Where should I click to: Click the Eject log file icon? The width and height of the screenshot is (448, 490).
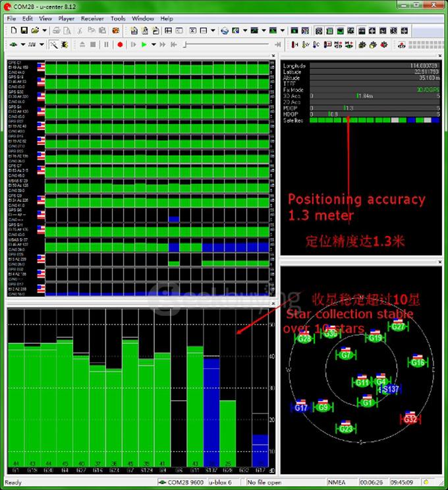click(x=82, y=44)
